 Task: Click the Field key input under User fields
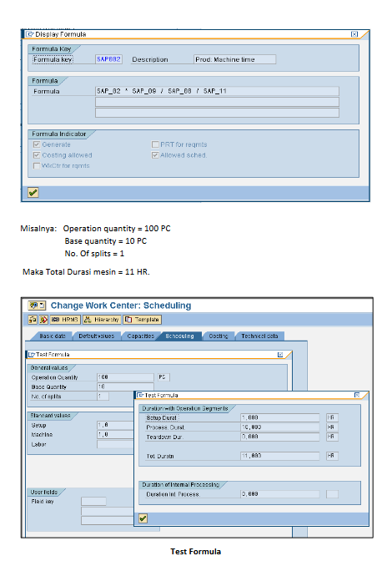click(93, 502)
